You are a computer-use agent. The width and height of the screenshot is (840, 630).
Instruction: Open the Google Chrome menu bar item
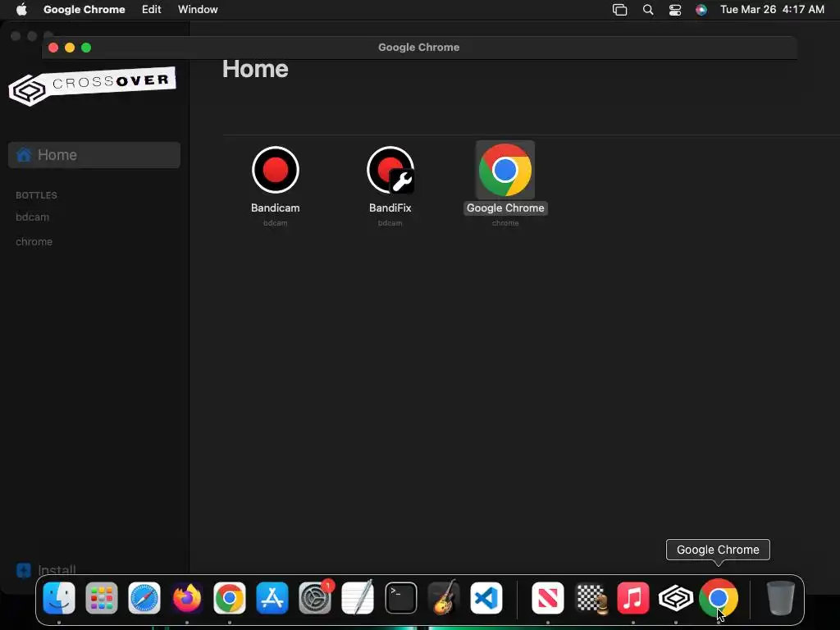pos(84,10)
